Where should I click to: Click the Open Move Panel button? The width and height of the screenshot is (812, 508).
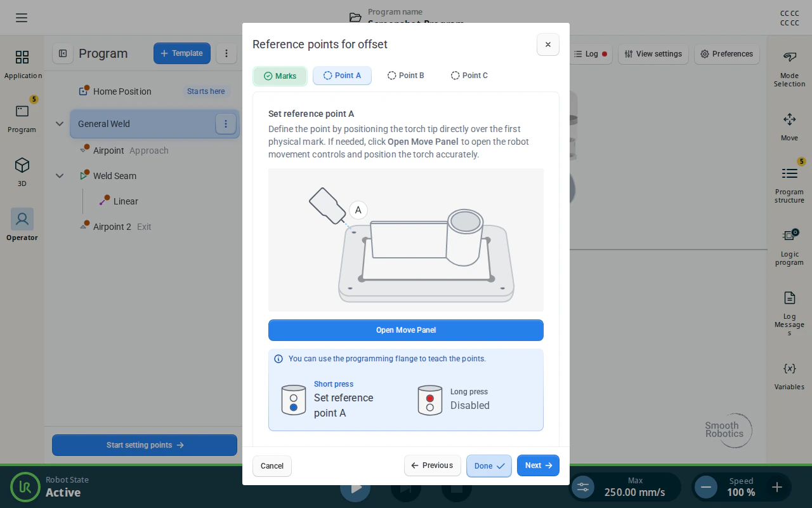coord(406,330)
